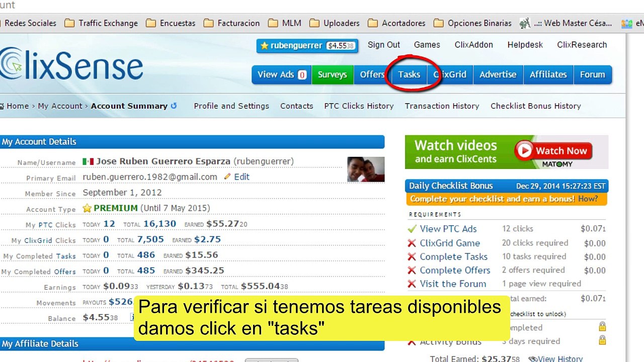Open ClixGrid Game in the checklist
644x362 pixels.
coord(450,243)
